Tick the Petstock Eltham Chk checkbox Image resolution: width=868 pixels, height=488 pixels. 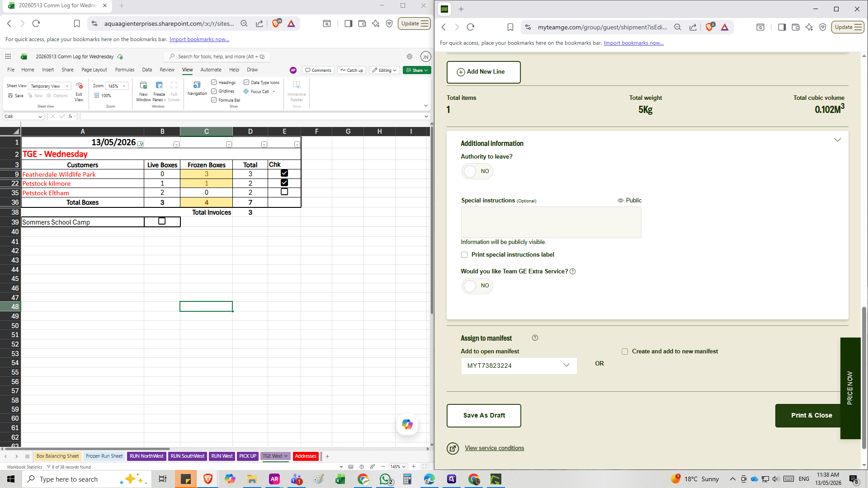pyautogui.click(x=284, y=192)
